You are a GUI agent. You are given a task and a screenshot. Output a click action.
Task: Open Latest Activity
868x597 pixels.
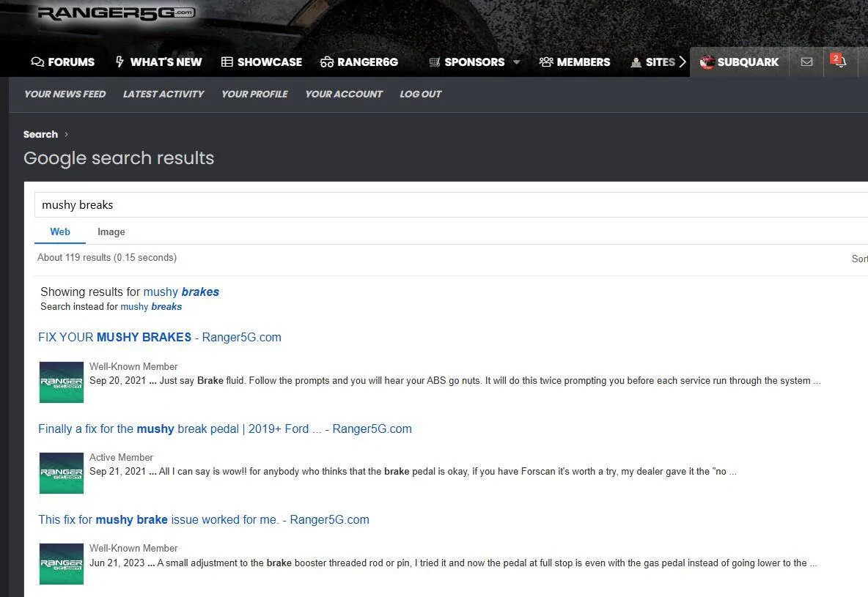click(x=163, y=94)
